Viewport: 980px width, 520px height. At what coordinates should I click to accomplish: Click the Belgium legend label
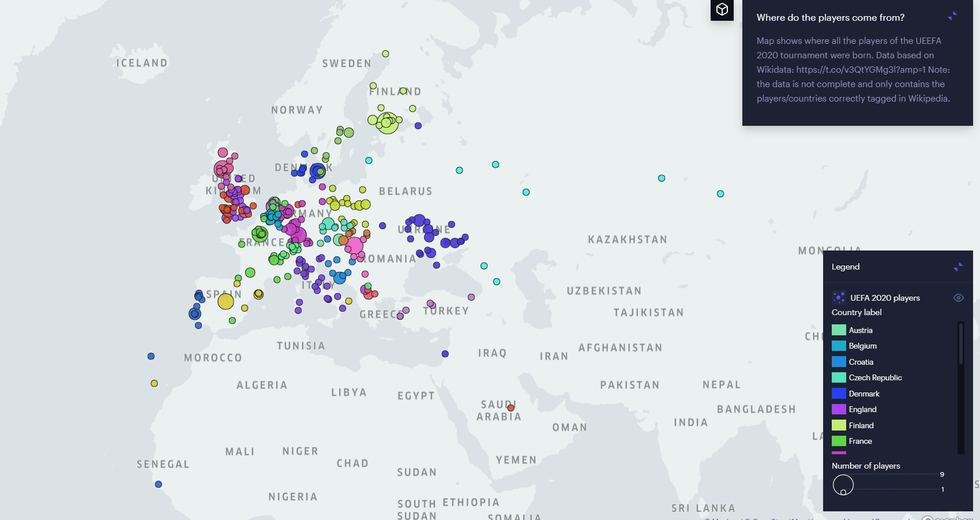[862, 346]
